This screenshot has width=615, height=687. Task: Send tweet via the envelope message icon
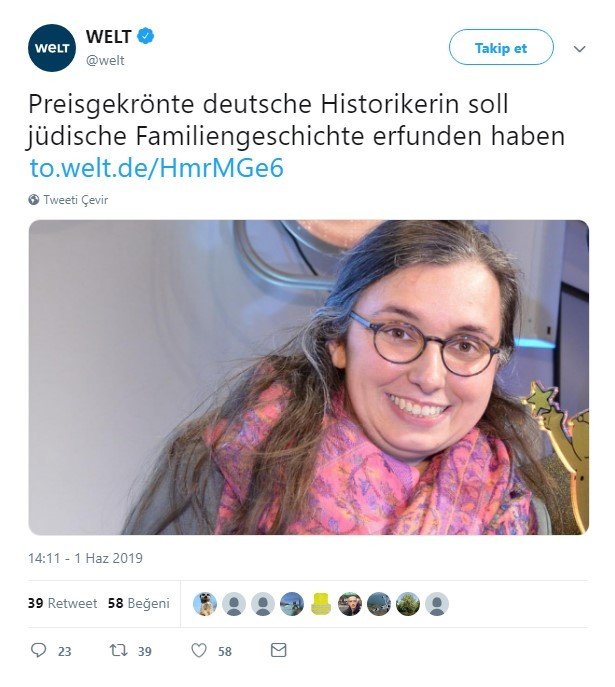pos(279,650)
